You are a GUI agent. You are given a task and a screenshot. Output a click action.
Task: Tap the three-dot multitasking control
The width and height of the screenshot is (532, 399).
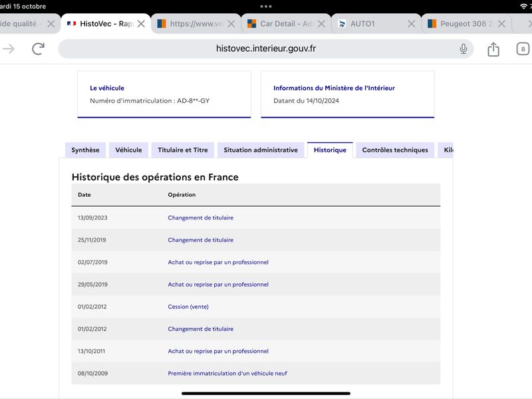(x=265, y=7)
